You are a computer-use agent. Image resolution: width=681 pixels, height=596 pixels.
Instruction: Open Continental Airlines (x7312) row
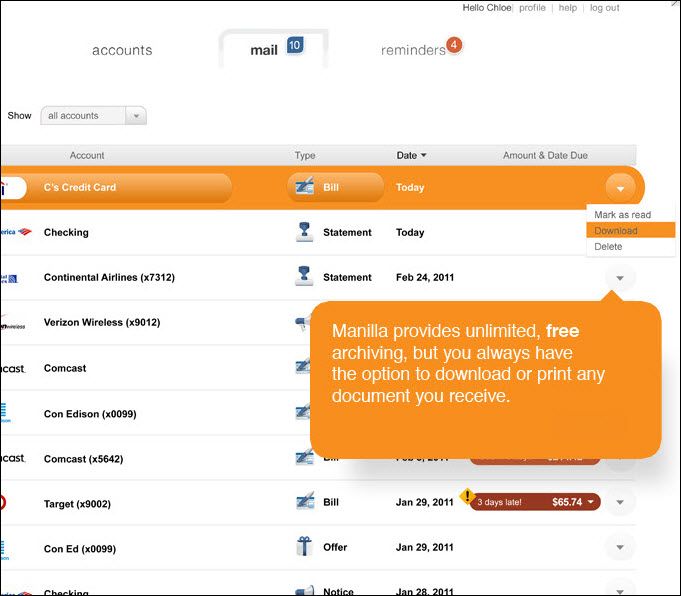(x=318, y=277)
